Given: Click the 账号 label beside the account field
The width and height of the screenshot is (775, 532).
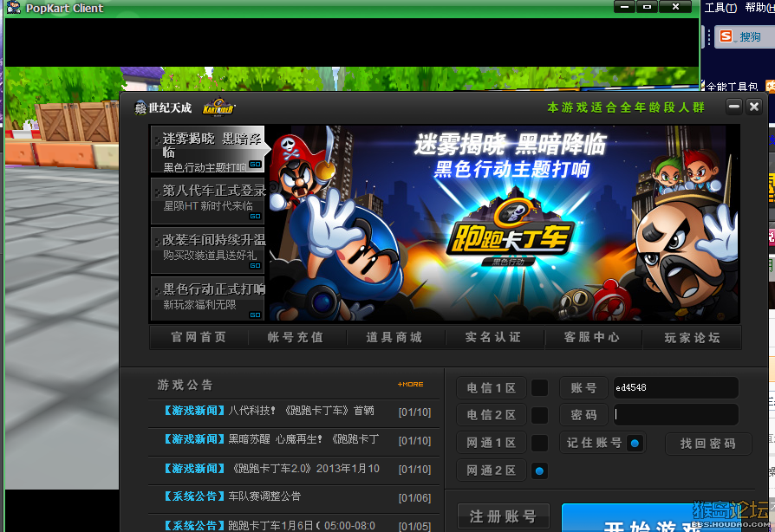Looking at the screenshot, I should (x=583, y=388).
